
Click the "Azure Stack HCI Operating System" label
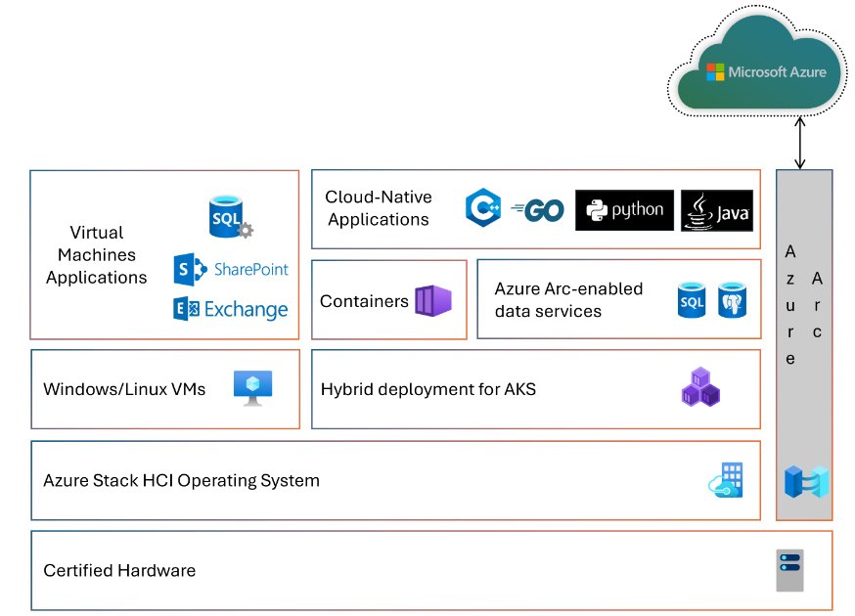click(181, 481)
